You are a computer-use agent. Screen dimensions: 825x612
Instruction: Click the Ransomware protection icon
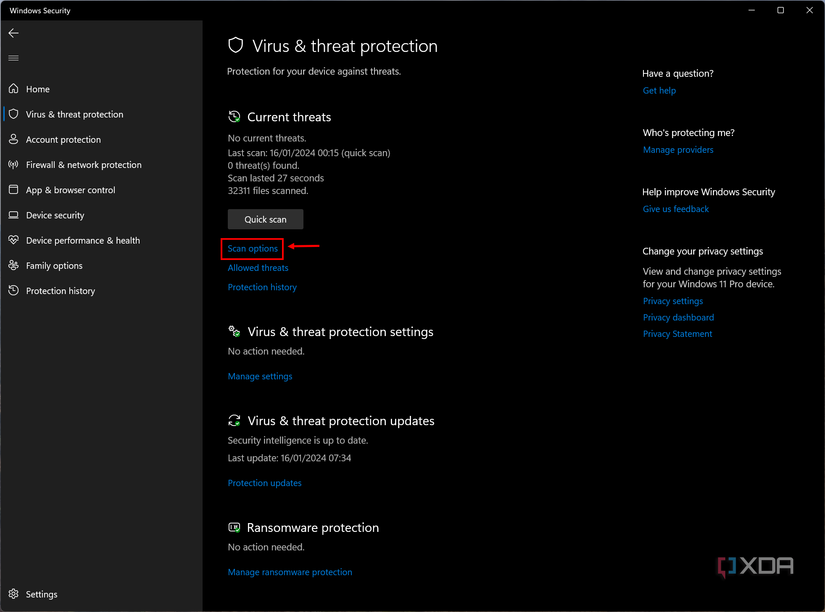pos(234,527)
